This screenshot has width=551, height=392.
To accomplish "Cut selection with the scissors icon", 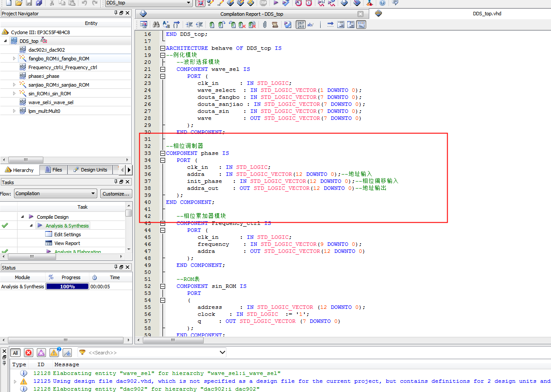I will (x=52, y=3).
